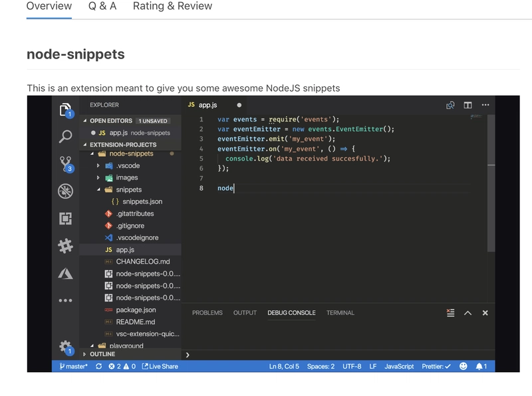Click the JS icon of app.js tree item

108,250
